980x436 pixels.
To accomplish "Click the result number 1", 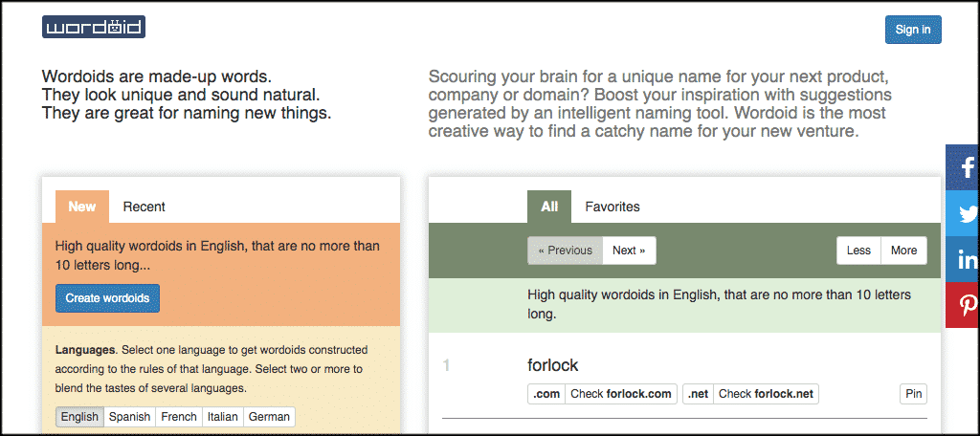I will point(446,365).
